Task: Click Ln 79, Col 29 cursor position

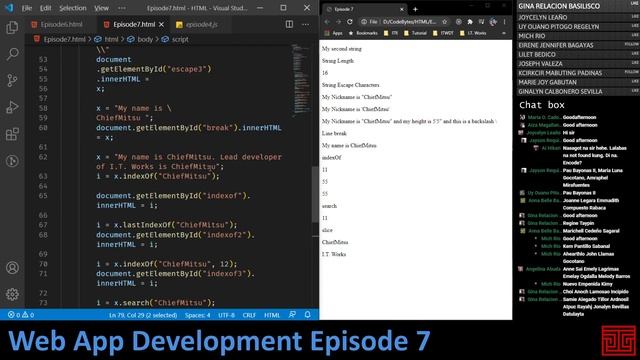Action: click(143, 315)
